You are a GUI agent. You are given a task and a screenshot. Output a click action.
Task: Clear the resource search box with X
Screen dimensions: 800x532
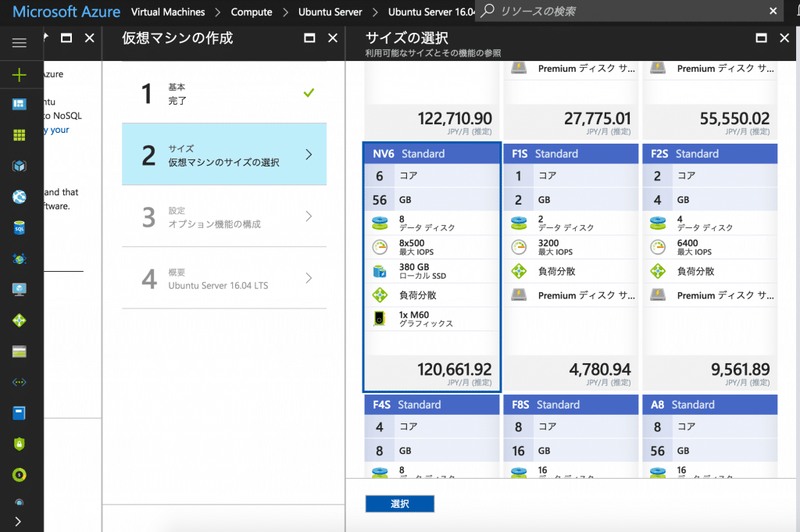(773, 11)
